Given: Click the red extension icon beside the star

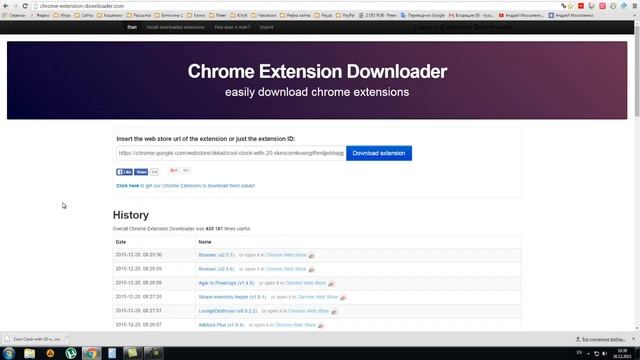Looking at the screenshot, I should pos(581,6).
